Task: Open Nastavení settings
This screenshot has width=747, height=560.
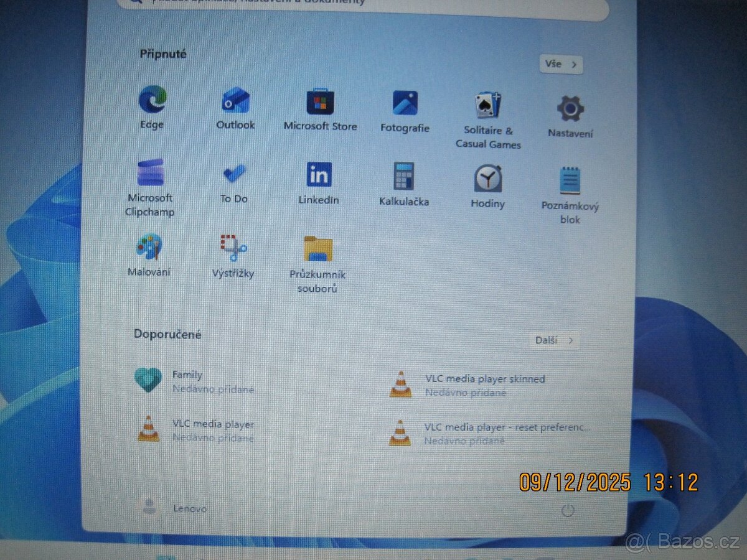Action: tap(570, 106)
